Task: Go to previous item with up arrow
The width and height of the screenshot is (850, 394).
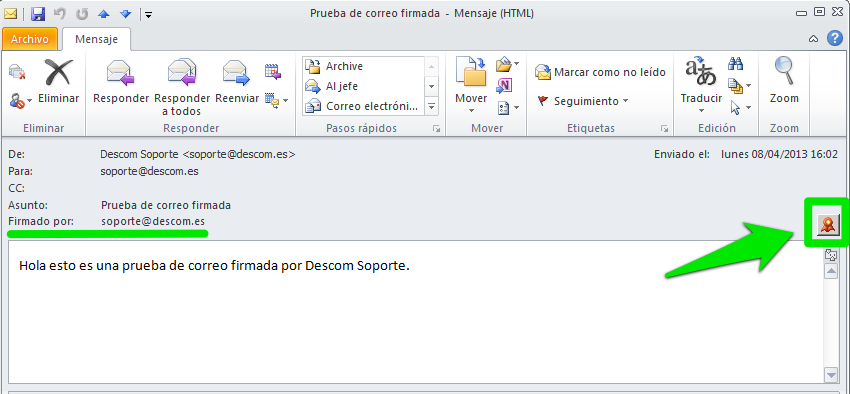Action: (x=104, y=14)
